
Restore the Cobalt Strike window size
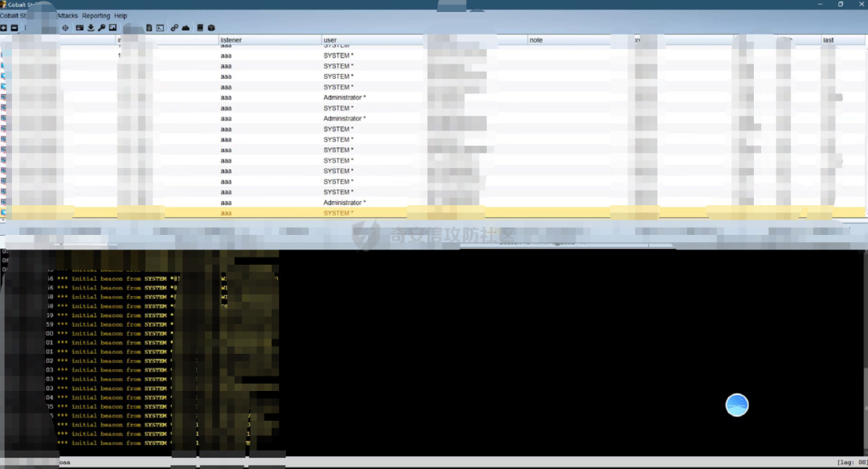[x=841, y=4]
